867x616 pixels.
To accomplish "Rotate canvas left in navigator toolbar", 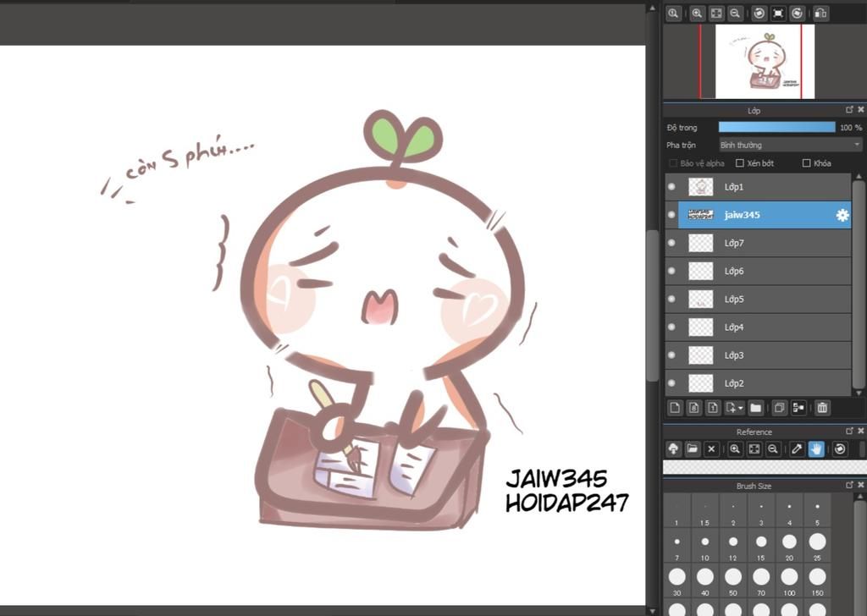I will click(759, 14).
